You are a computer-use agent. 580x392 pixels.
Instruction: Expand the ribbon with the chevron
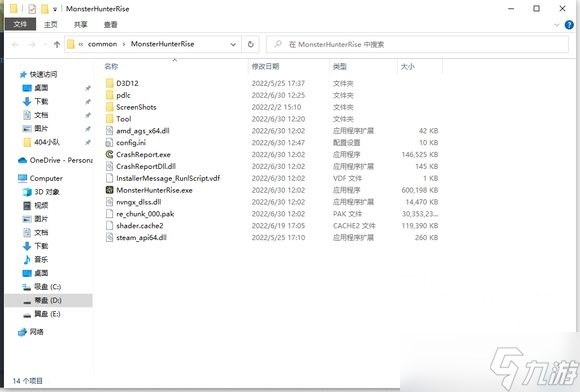[557, 25]
